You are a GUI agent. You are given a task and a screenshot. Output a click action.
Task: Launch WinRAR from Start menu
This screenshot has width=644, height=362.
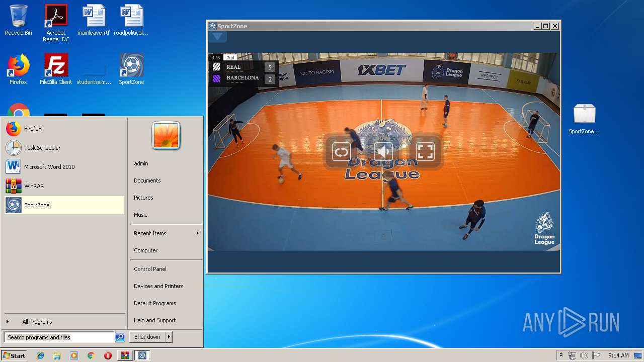point(64,186)
